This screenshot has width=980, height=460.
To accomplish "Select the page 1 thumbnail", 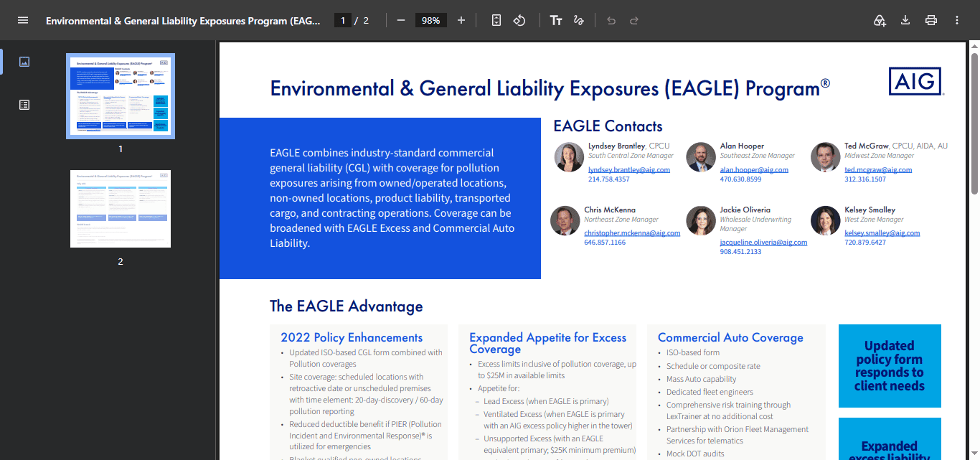I will pyautogui.click(x=121, y=95).
